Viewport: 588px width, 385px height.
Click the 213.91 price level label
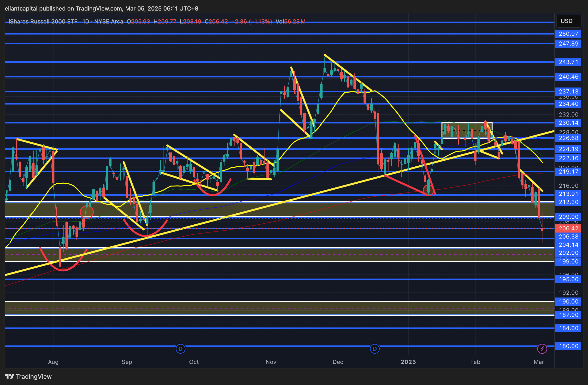(x=568, y=194)
